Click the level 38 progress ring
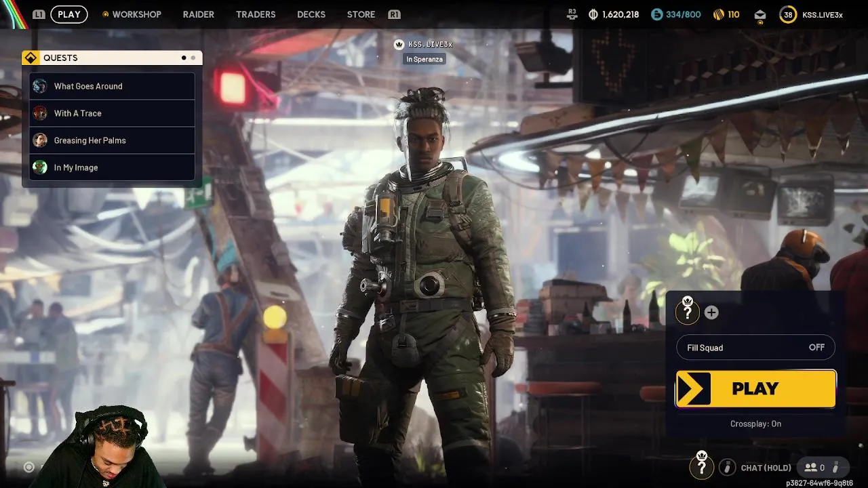This screenshot has height=488, width=868. (x=788, y=14)
